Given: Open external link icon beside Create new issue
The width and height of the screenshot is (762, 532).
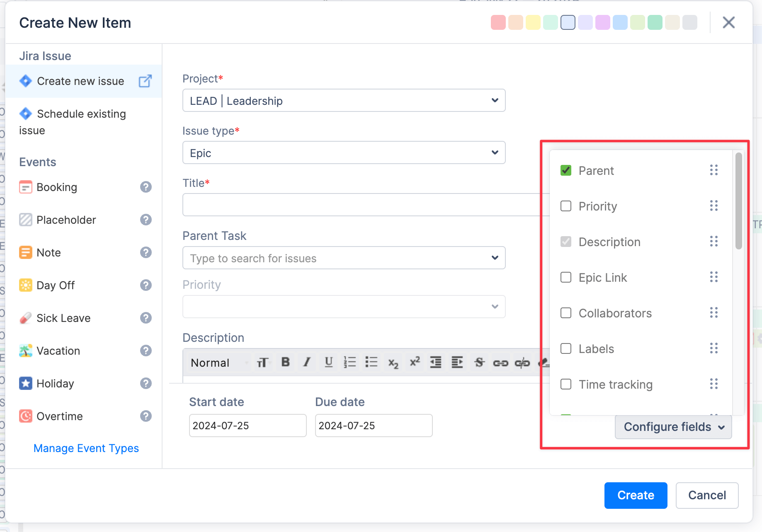Looking at the screenshot, I should click(x=145, y=81).
